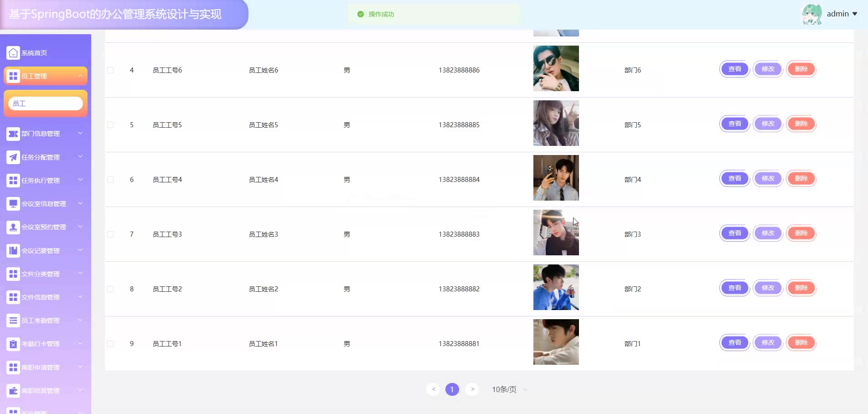Expand the 员工考勤管理 chevron
Screen dimensions: 868x414
(80, 320)
